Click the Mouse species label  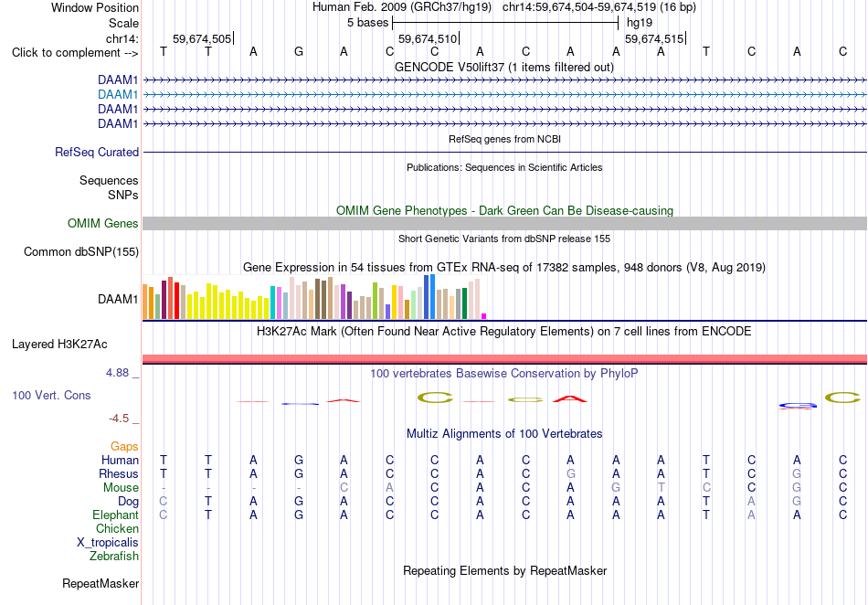(x=121, y=488)
